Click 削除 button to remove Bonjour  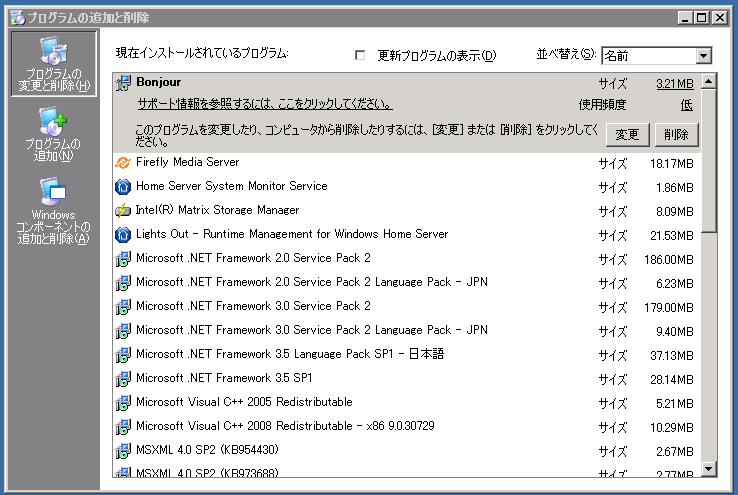676,135
